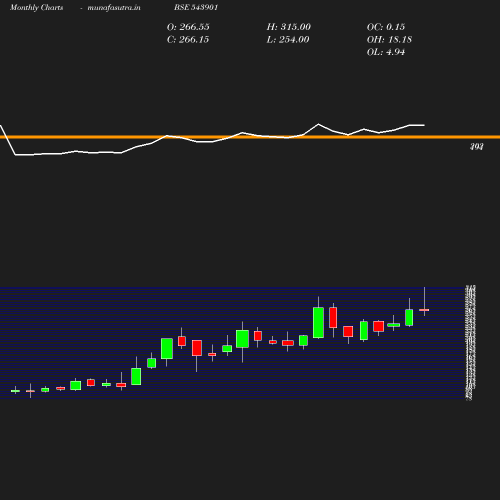Click the first small green candlestick at left
Image resolution: width=500 pixels, height=500 pixels.
click(15, 391)
